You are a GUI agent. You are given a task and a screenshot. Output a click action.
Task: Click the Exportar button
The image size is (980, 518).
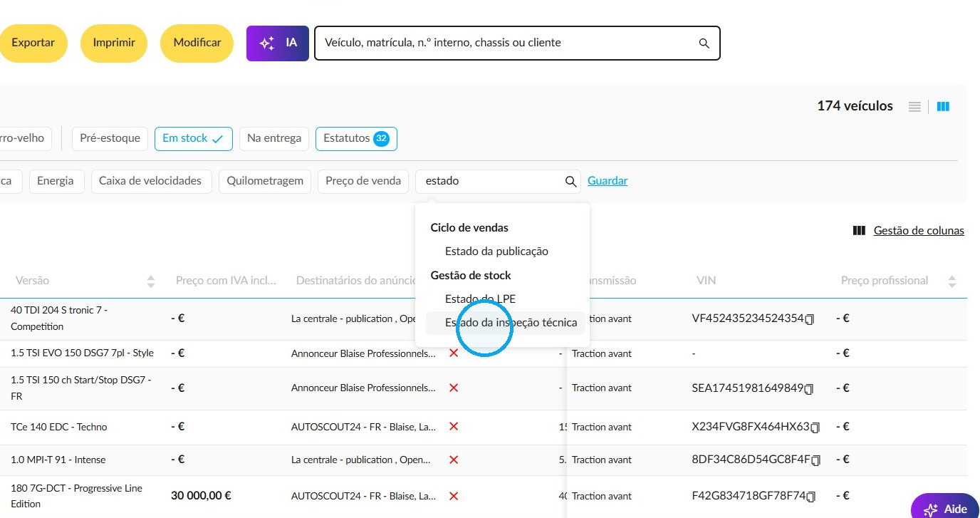[33, 43]
